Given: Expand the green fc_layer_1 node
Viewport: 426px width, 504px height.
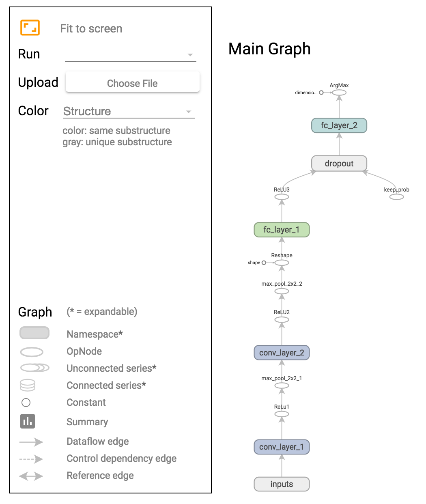Looking at the screenshot, I should pos(282,230).
